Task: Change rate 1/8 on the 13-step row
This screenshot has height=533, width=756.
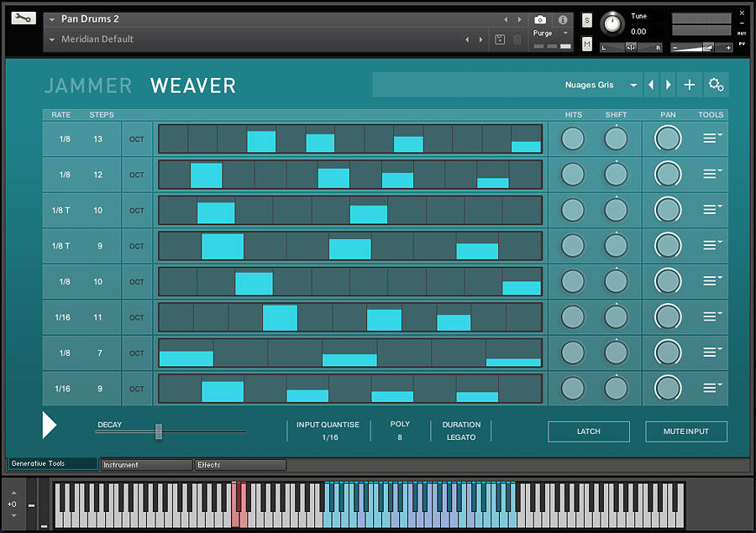Action: point(65,139)
